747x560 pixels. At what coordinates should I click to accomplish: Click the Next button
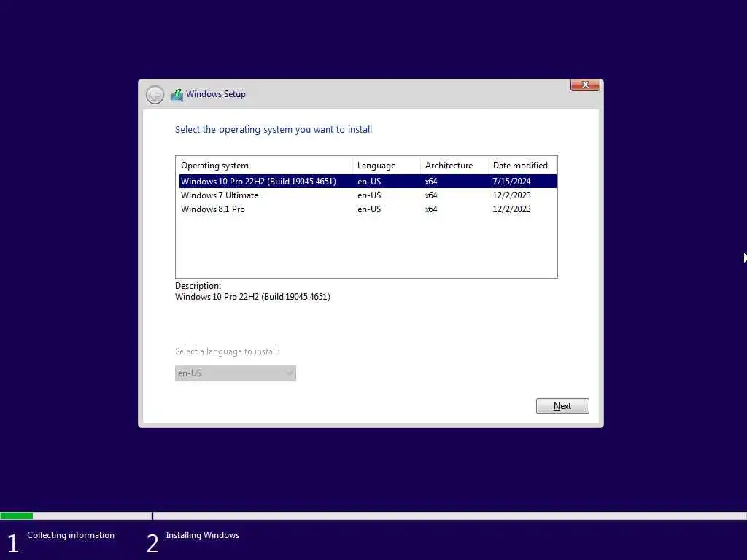coord(562,406)
